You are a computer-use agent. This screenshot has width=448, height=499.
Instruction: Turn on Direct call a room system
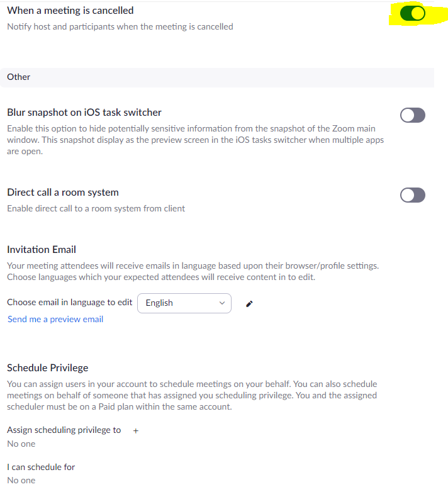413,195
